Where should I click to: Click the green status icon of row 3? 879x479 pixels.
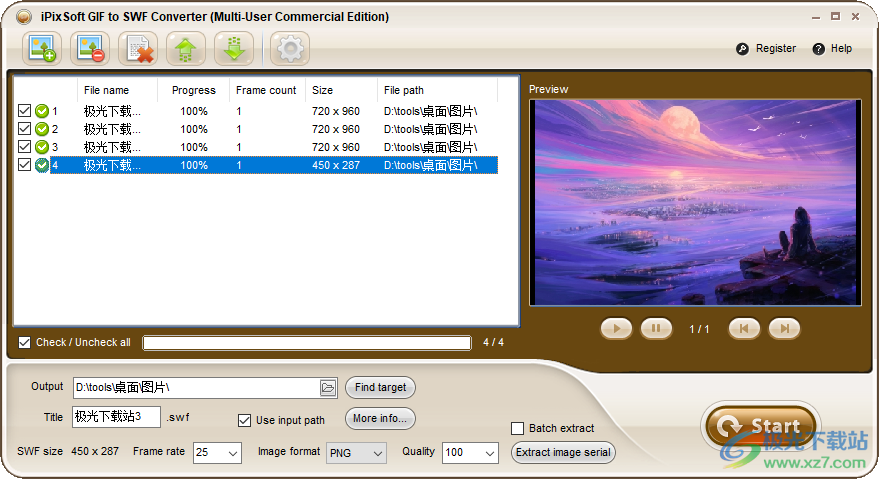[41, 147]
